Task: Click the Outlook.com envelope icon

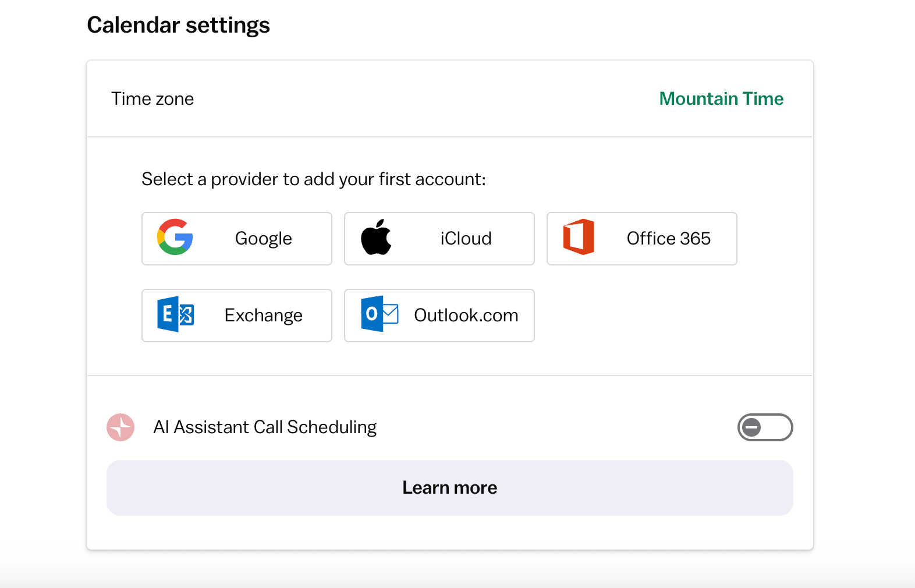Action: (380, 314)
